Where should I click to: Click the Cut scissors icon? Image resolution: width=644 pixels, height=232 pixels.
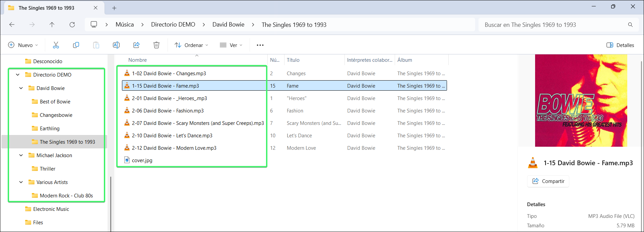click(x=56, y=45)
